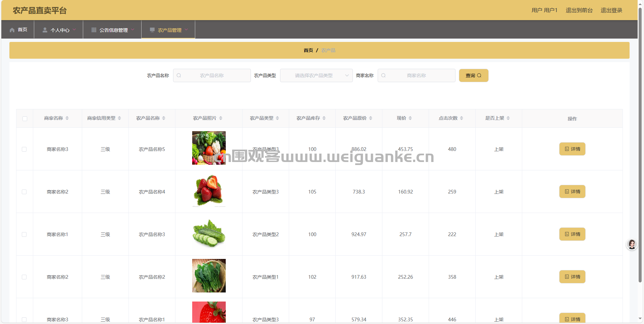
Task: Click the 农产品 breadcrumb text
Action: (x=328, y=50)
